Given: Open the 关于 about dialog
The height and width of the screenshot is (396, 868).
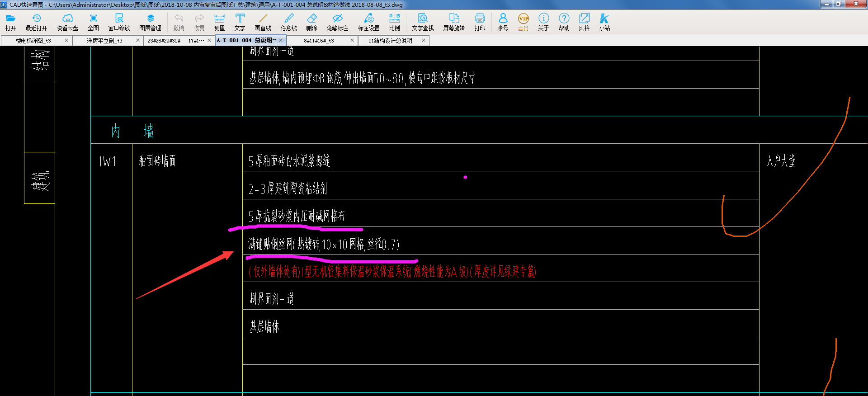Looking at the screenshot, I should pyautogui.click(x=543, y=22).
